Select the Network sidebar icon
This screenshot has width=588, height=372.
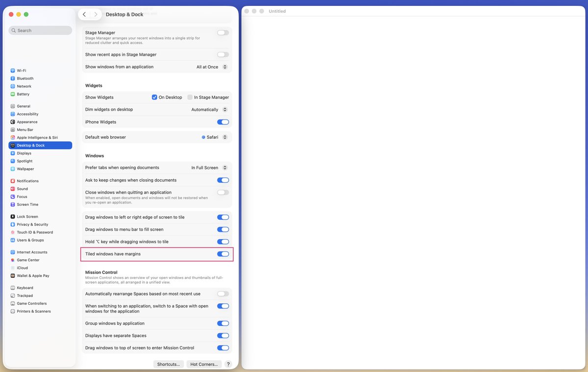13,86
